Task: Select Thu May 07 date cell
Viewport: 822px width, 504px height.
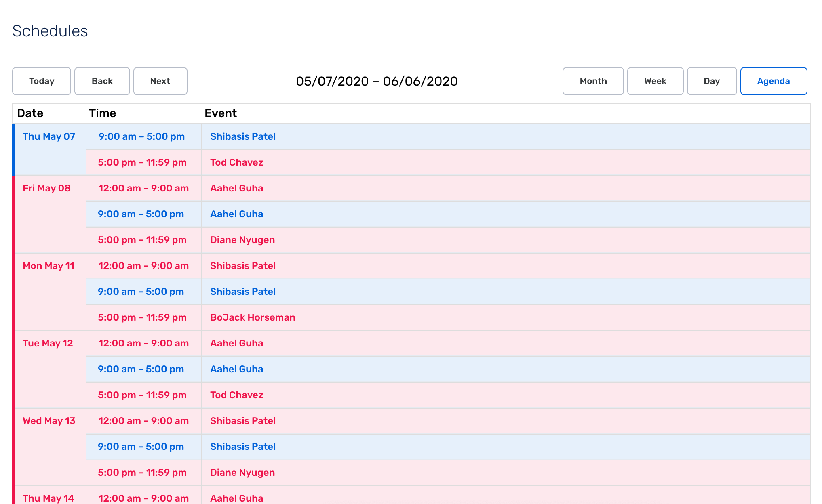Action: tap(50, 149)
